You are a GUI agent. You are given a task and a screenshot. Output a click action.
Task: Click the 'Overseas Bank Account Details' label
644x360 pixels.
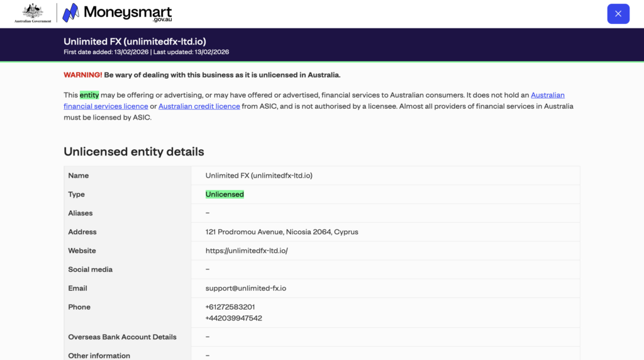pyautogui.click(x=123, y=337)
